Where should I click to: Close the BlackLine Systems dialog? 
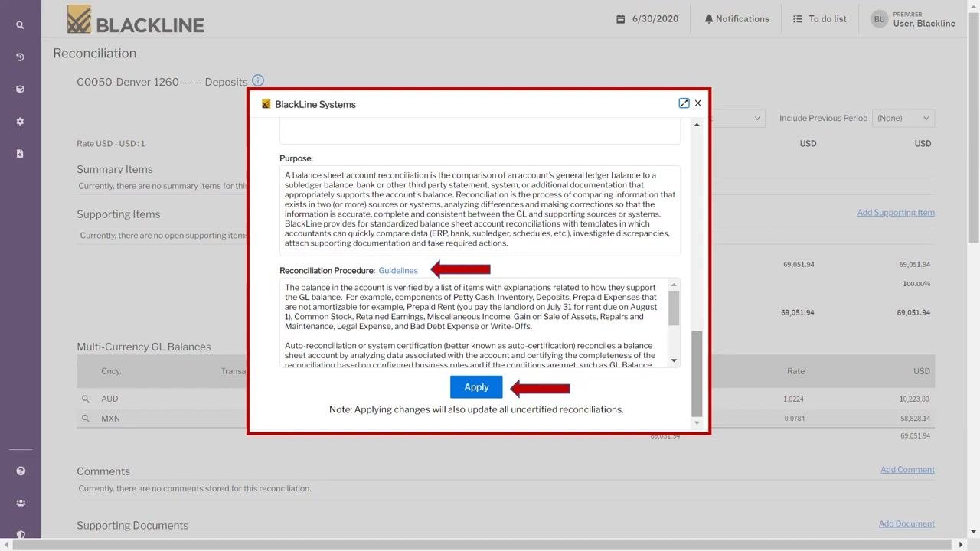(697, 103)
